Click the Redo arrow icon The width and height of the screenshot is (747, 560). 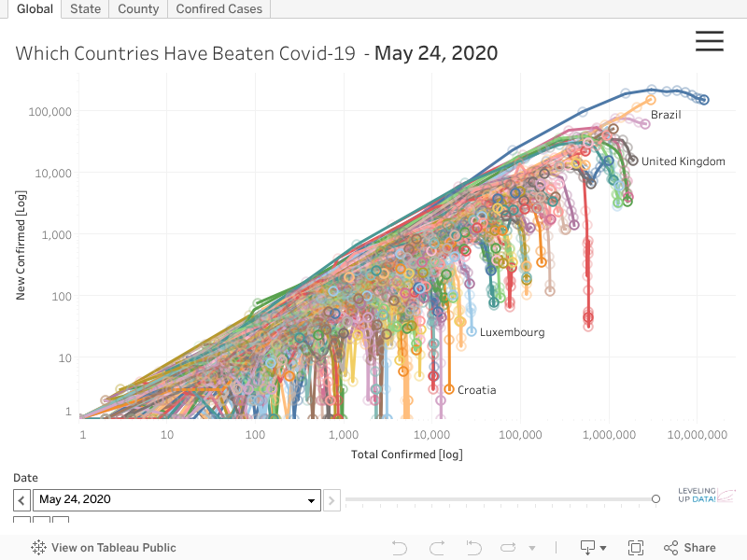tap(436, 548)
